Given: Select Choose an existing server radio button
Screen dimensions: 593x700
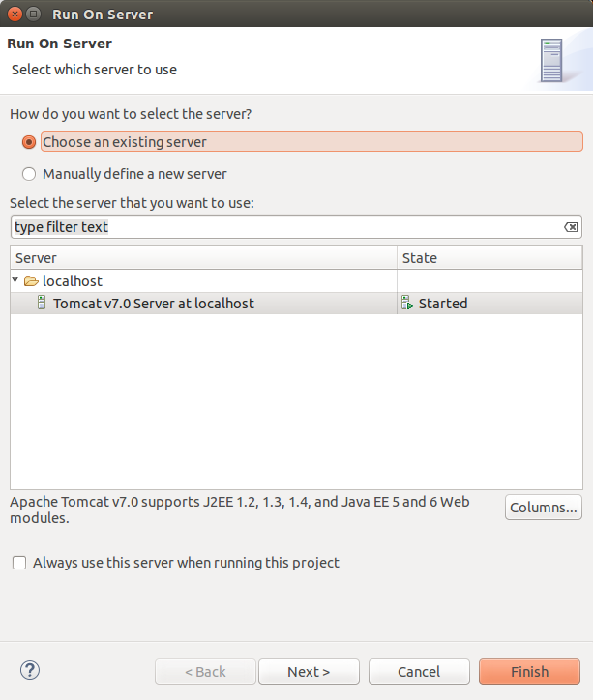Looking at the screenshot, I should pos(29,142).
